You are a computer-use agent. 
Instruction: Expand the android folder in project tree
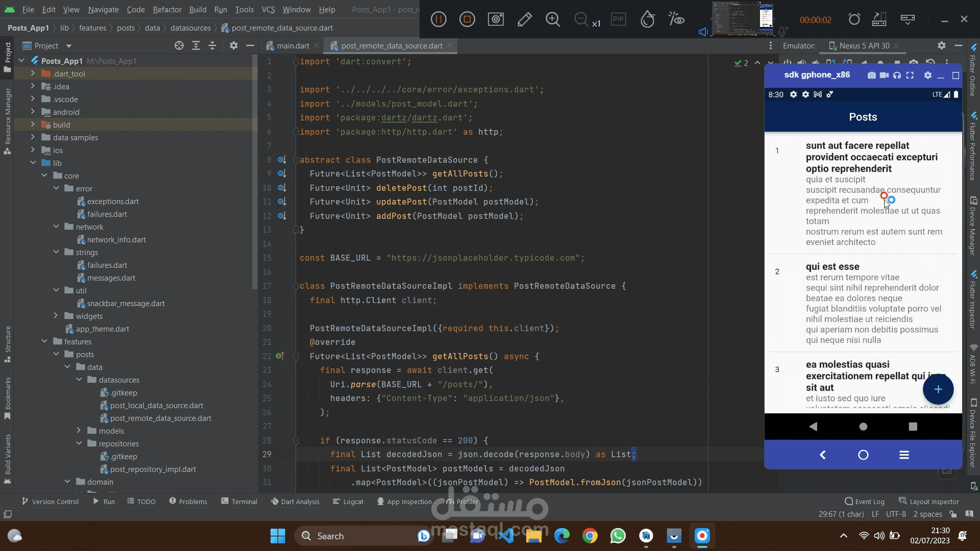click(33, 112)
